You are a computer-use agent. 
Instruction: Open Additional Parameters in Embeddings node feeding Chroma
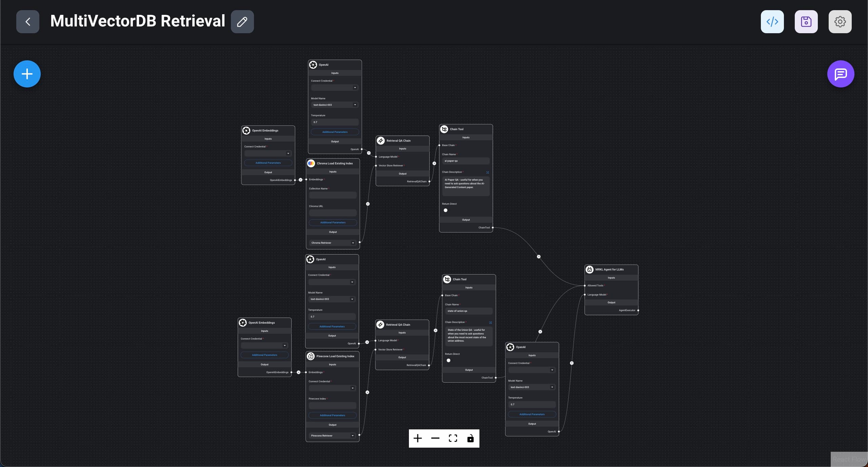coord(268,163)
